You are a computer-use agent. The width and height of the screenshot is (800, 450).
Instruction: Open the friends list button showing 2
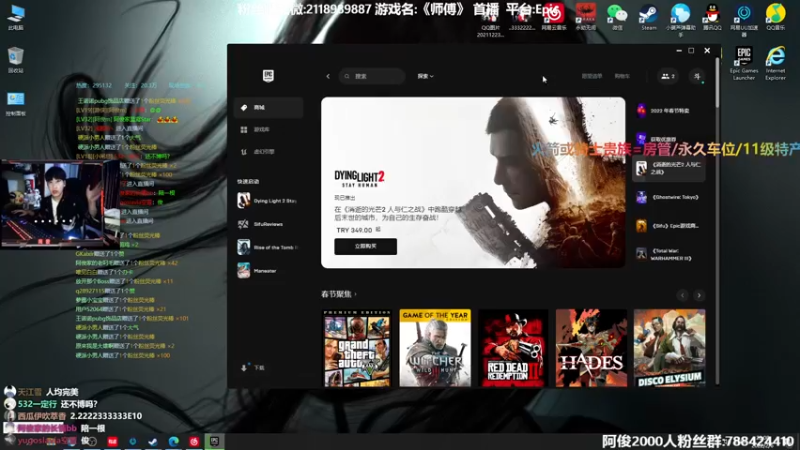pyautogui.click(x=668, y=76)
